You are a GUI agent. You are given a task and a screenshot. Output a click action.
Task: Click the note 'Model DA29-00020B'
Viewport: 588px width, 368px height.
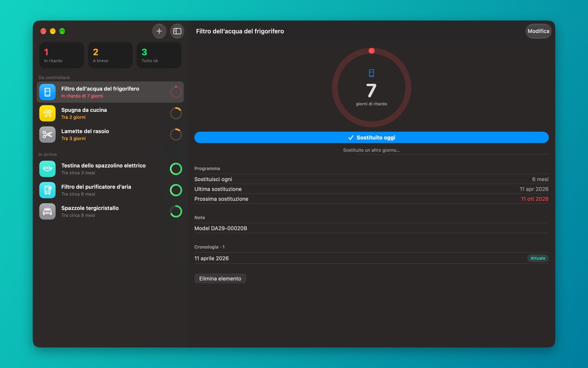pos(220,229)
